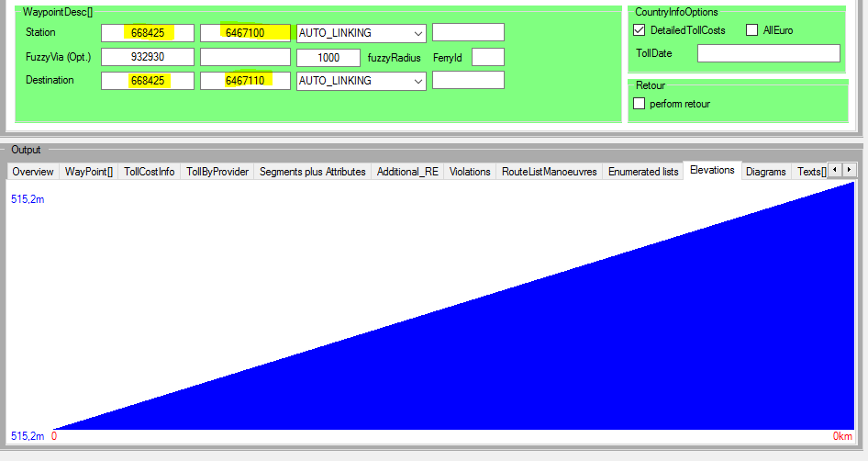Open the TollCostInfo tab
This screenshot has width=868, height=461.
[x=149, y=172]
